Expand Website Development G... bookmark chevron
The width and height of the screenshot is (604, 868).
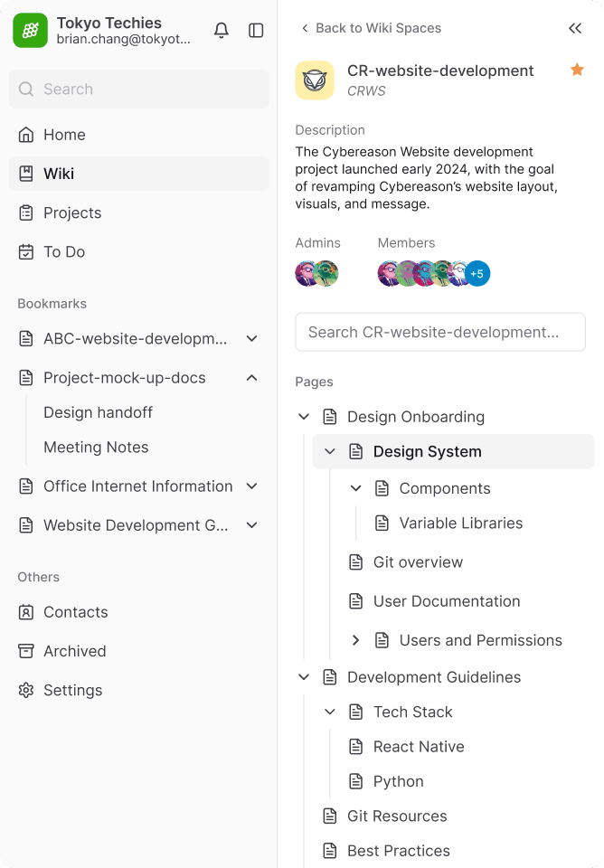[252, 524]
